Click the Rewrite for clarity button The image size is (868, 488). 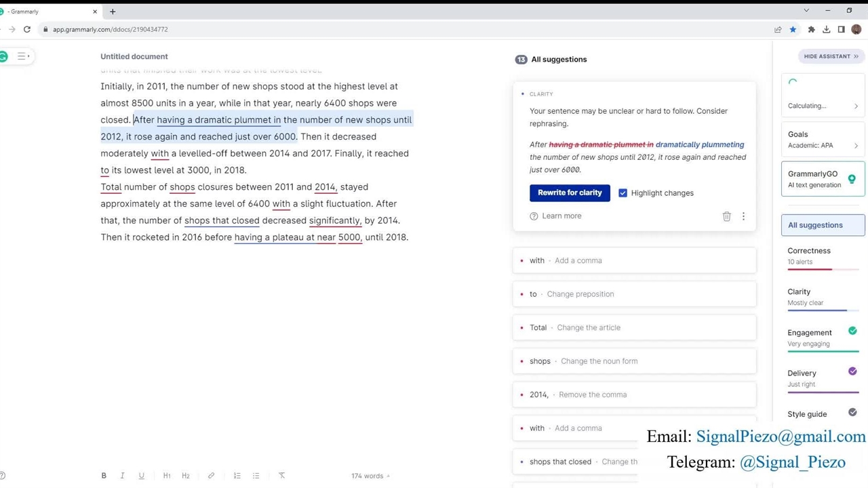point(570,193)
